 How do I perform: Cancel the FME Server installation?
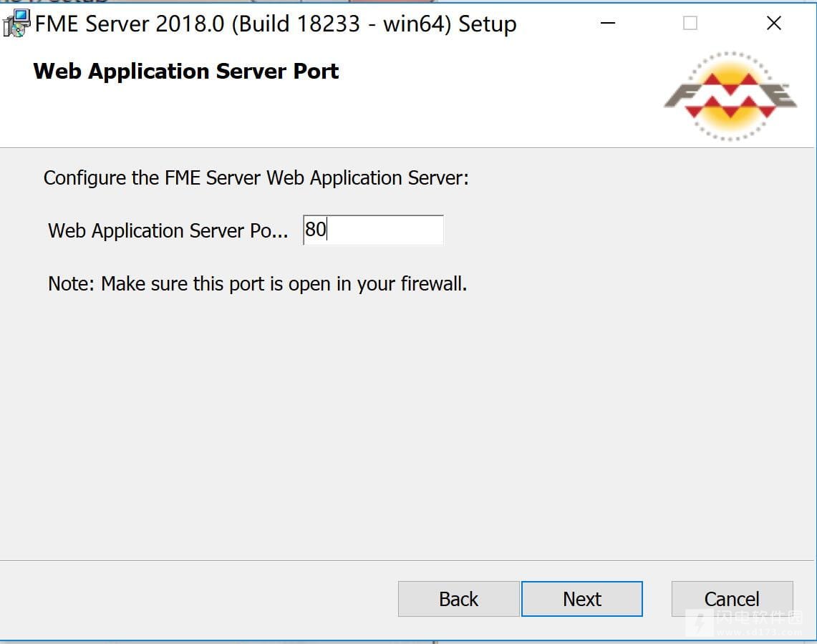coord(732,599)
